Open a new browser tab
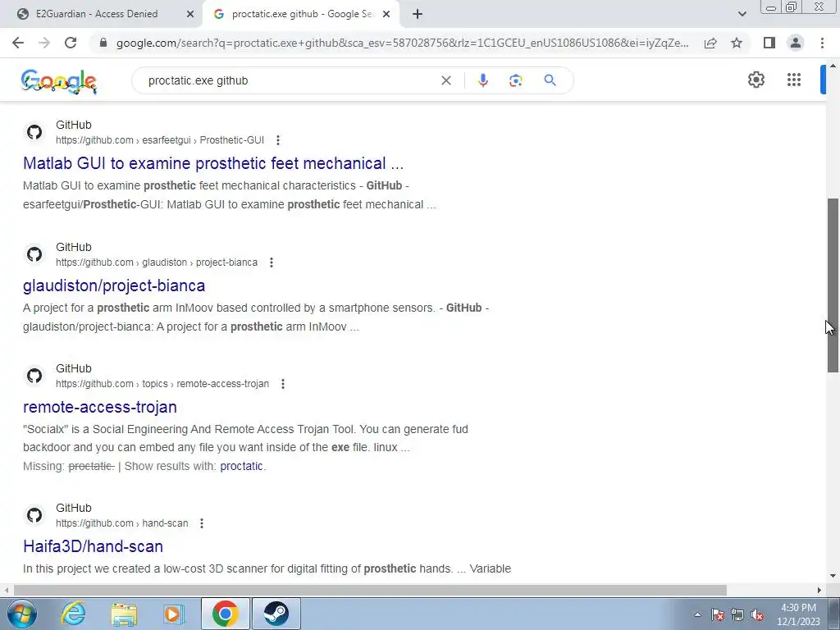This screenshot has width=840, height=630. click(418, 15)
